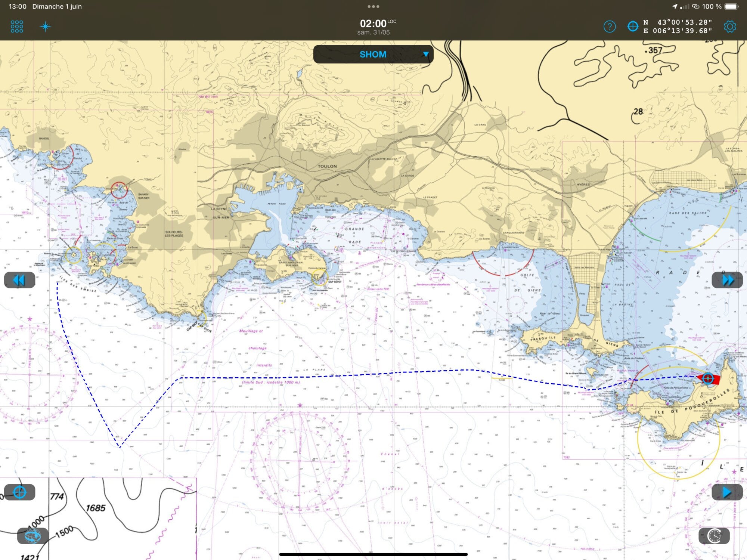Open the help question mark icon

point(609,27)
